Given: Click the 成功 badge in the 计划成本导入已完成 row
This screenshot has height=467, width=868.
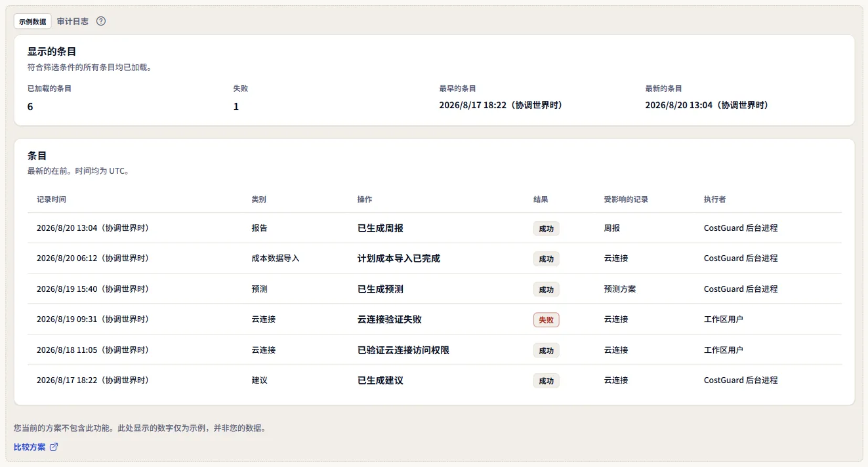Looking at the screenshot, I should [x=546, y=258].
